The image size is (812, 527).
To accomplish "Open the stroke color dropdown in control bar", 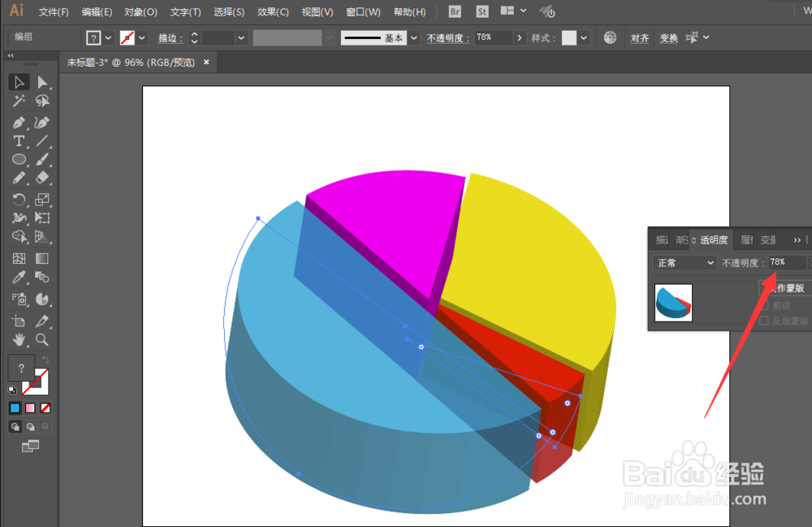I will tap(142, 38).
